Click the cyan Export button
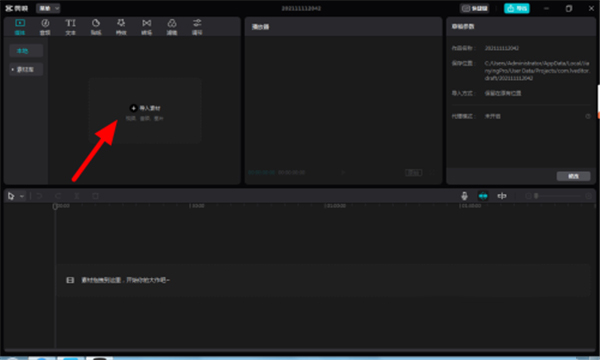The width and height of the screenshot is (600, 360). coord(517,8)
